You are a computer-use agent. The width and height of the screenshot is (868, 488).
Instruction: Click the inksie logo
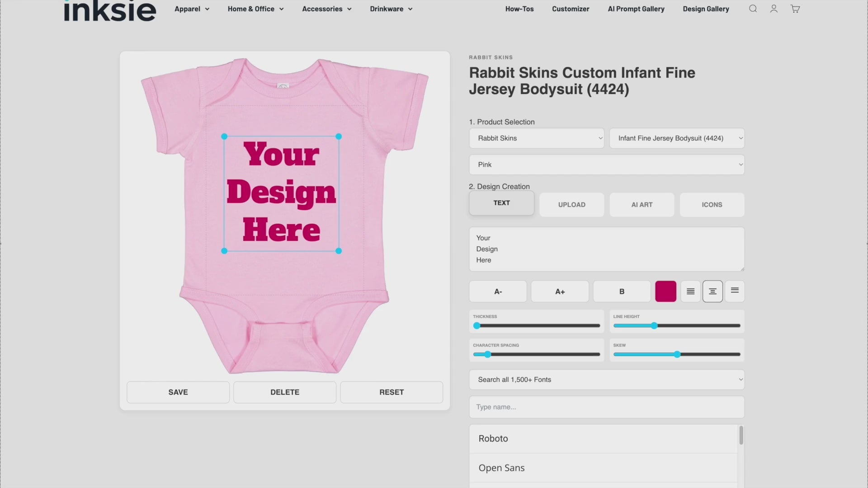110,11
